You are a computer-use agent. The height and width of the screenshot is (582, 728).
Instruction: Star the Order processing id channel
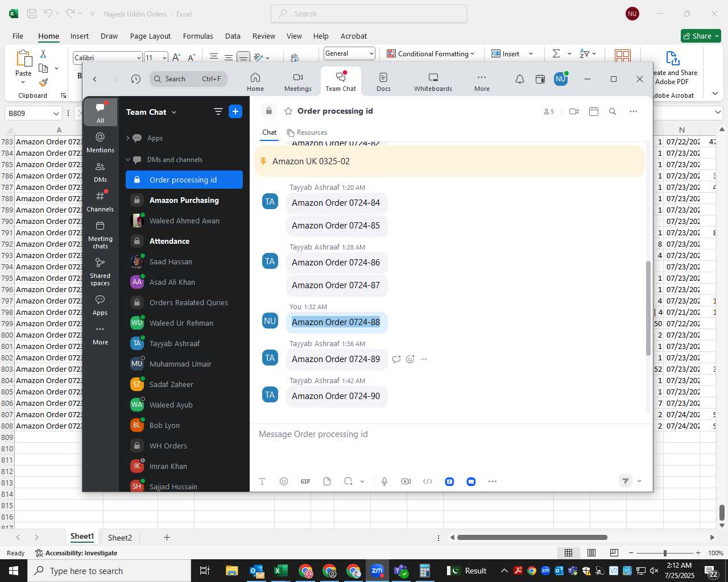tap(288, 111)
